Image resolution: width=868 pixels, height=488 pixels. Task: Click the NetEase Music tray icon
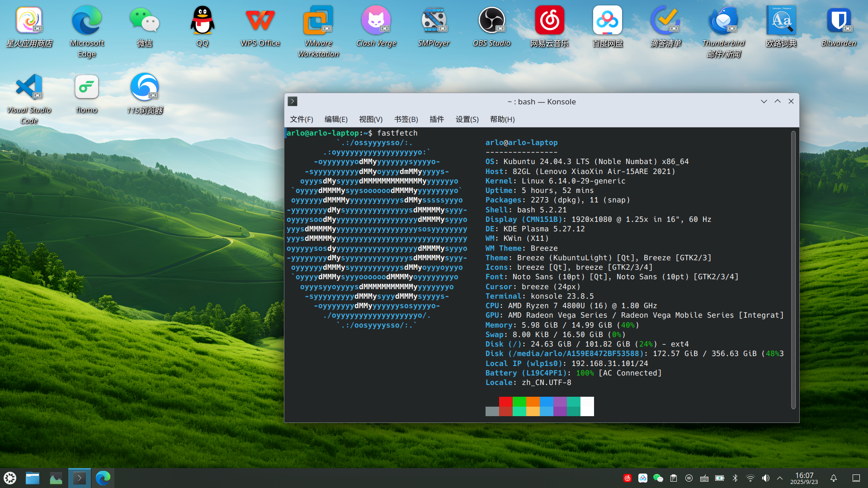627,478
